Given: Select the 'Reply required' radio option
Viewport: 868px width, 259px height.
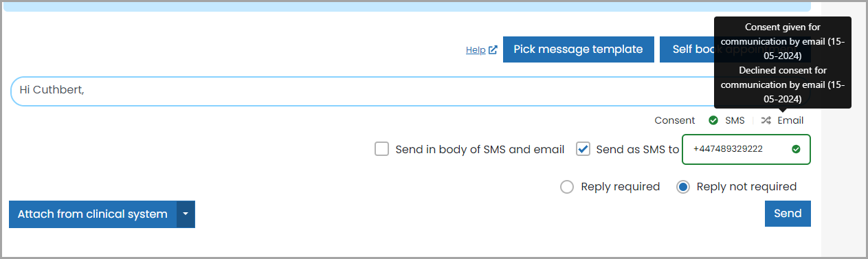Looking at the screenshot, I should pos(567,187).
